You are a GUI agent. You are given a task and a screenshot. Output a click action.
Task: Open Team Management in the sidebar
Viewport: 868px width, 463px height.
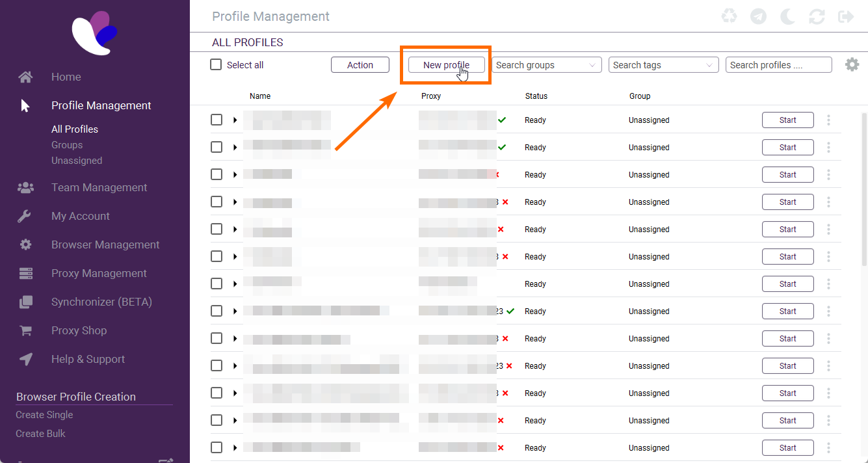(x=99, y=188)
